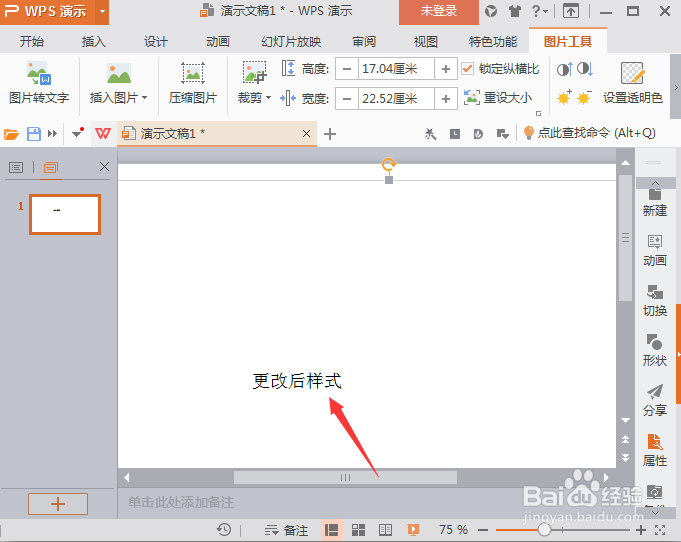Click the Compress Picture (压缩图片) icon

pos(193,73)
